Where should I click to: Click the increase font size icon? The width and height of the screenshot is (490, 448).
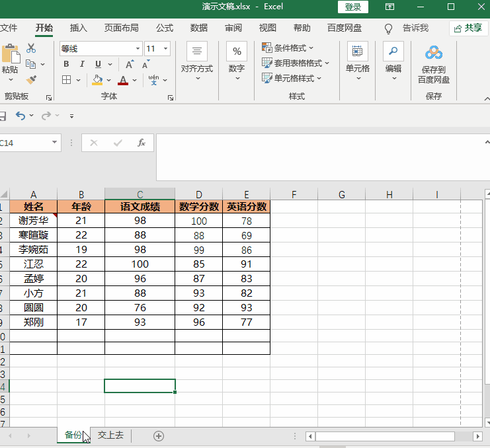(x=130, y=64)
